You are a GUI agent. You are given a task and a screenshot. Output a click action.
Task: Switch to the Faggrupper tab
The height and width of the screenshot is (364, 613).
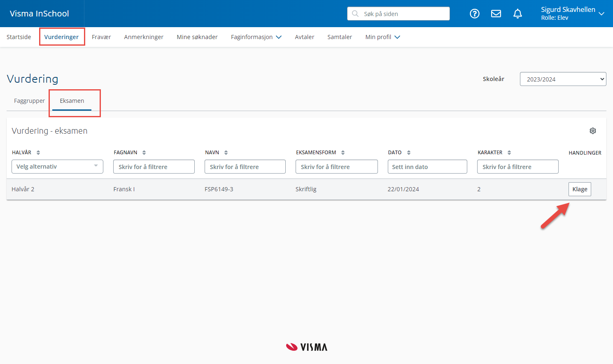click(29, 101)
